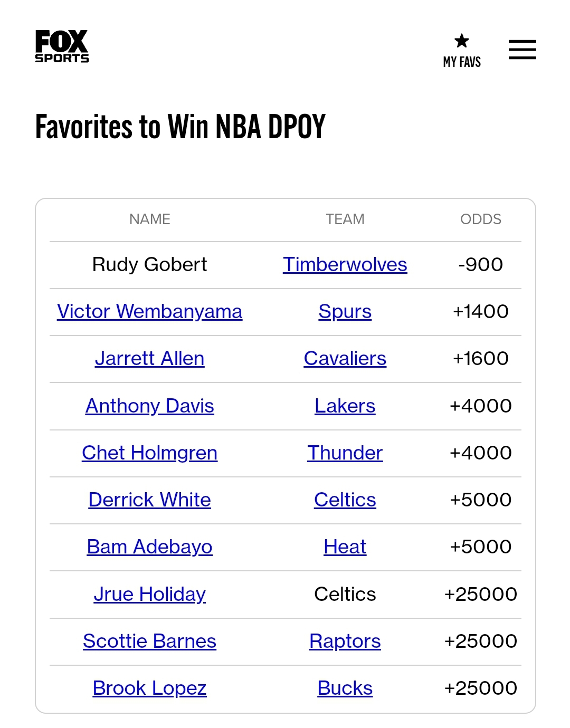Select the Derrick White link

(x=150, y=500)
